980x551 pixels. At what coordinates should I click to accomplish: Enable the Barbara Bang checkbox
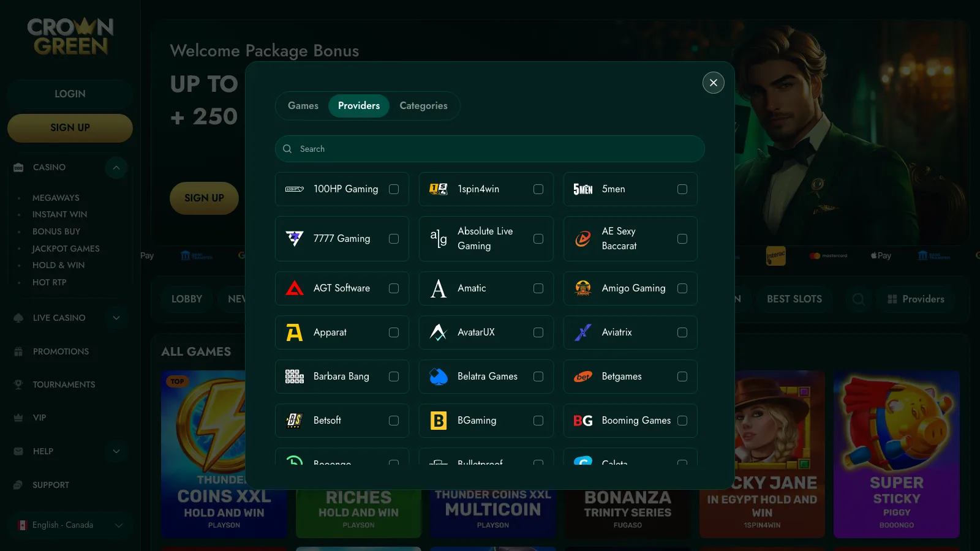394,377
